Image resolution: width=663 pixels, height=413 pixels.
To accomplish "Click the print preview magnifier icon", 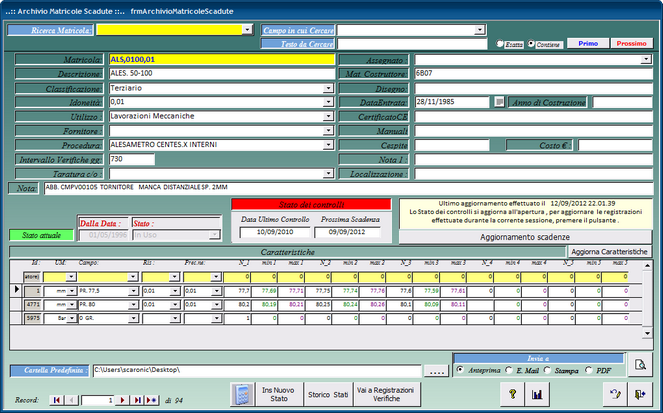I will pos(640,364).
